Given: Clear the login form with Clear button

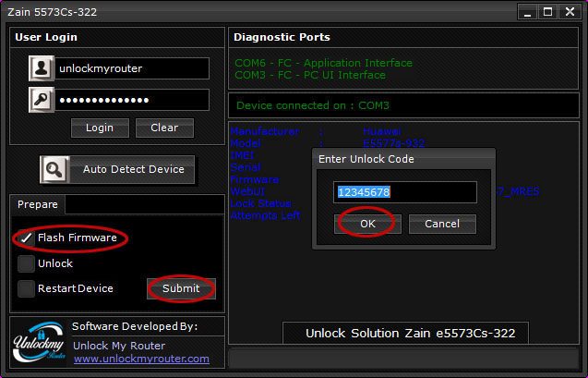Looking at the screenshot, I should 164,128.
